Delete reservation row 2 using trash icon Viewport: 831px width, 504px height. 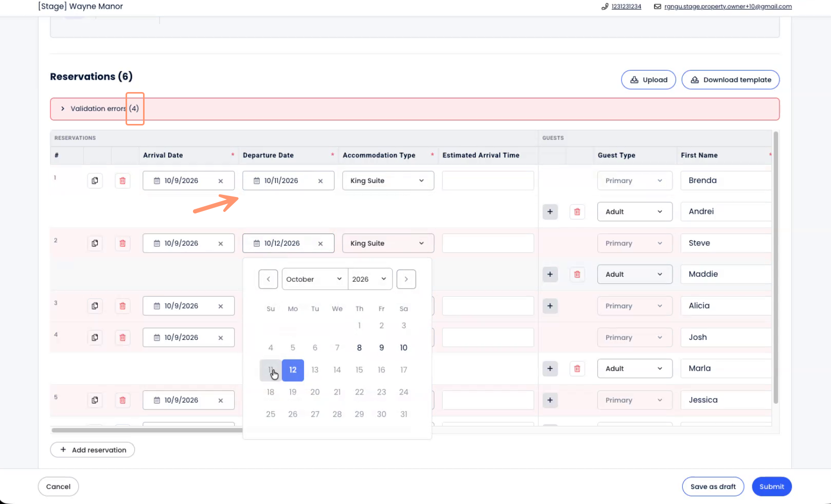[x=122, y=243]
